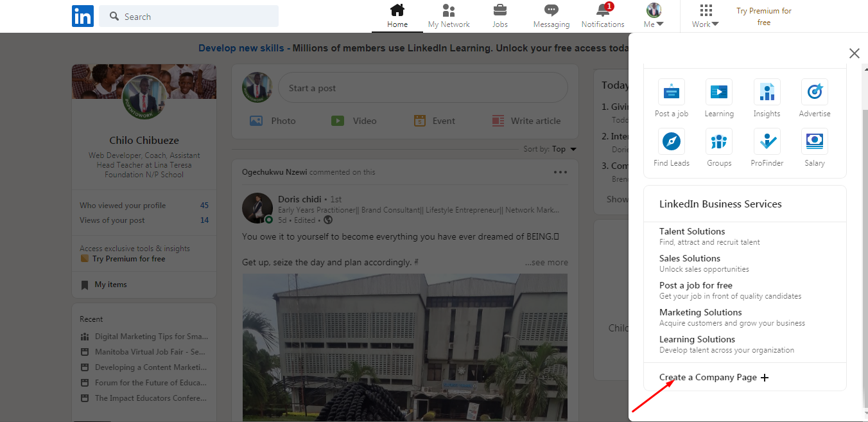Open Notifications with the red badge

[x=603, y=16]
